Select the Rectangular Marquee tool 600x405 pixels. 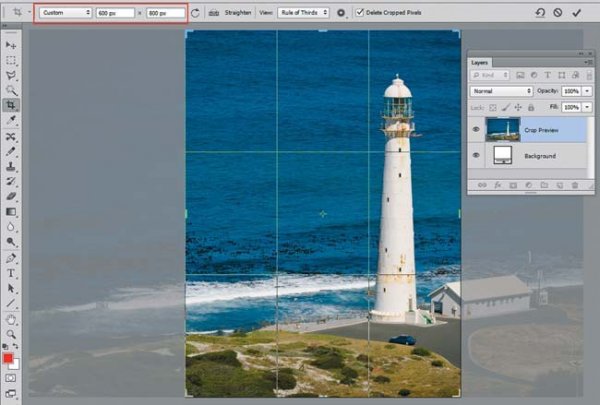[11, 60]
